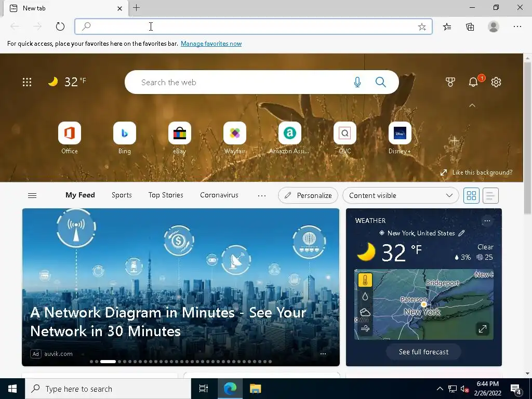This screenshot has height=399, width=532.
Task: Open the feed hamburger menu icon
Action: click(32, 195)
